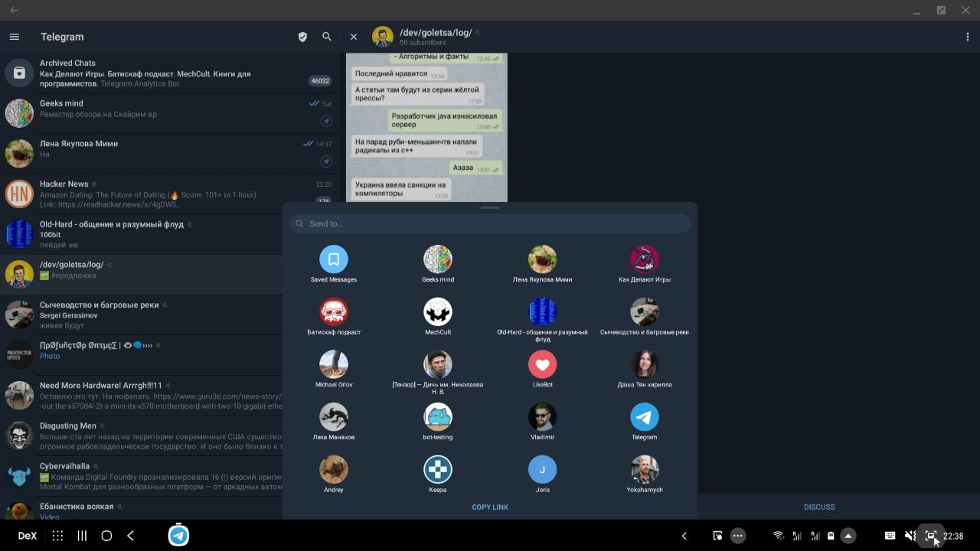Click the shield proxy icon in Telegram header
The image size is (980, 551).
(302, 37)
